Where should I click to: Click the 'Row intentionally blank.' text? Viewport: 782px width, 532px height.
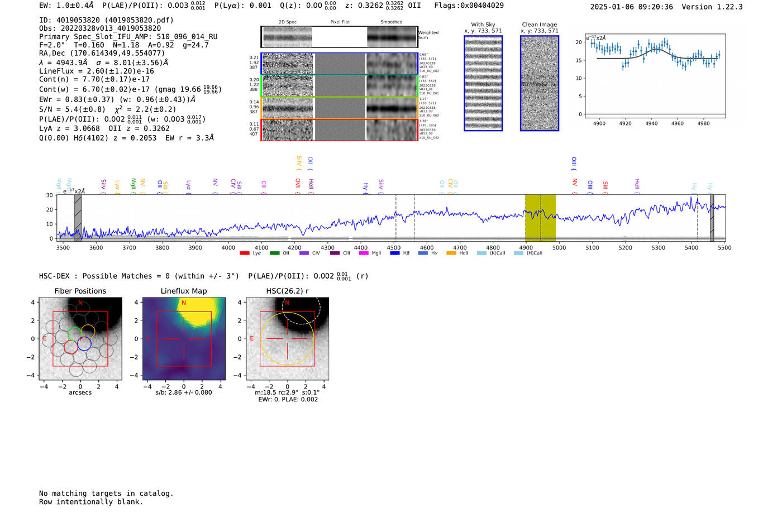point(91,502)
